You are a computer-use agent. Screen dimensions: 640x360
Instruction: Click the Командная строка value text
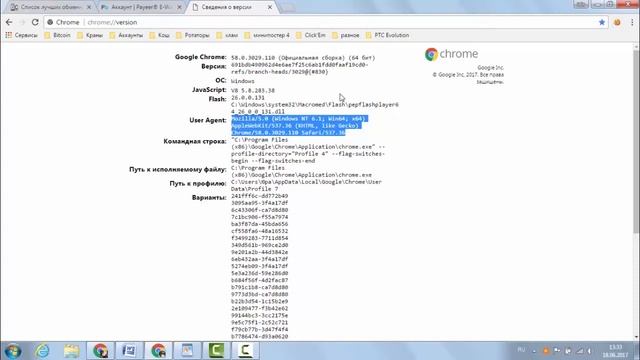pos(308,150)
